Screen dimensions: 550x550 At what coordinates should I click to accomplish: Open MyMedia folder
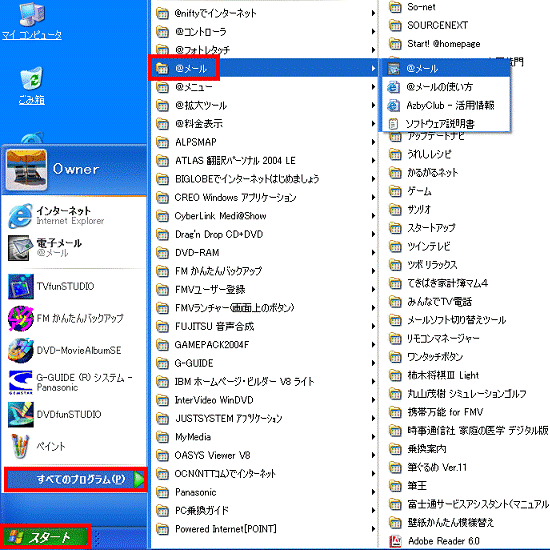pyautogui.click(x=265, y=437)
